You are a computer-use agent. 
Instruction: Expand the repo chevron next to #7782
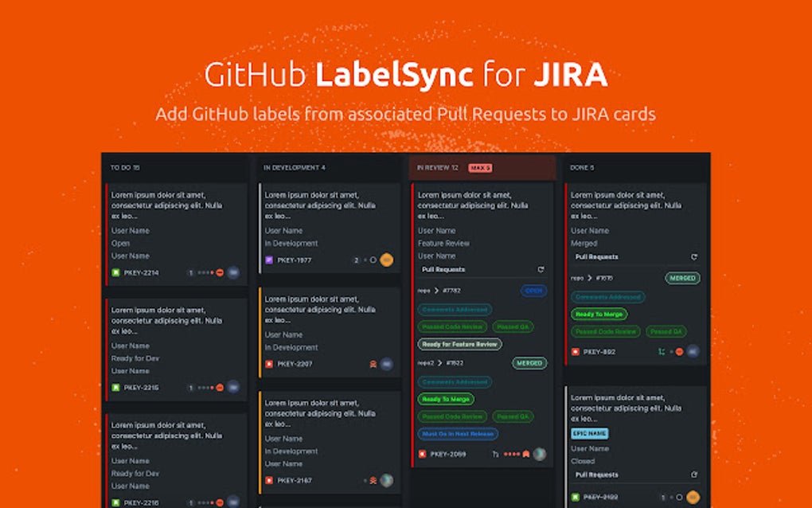pyautogui.click(x=436, y=291)
